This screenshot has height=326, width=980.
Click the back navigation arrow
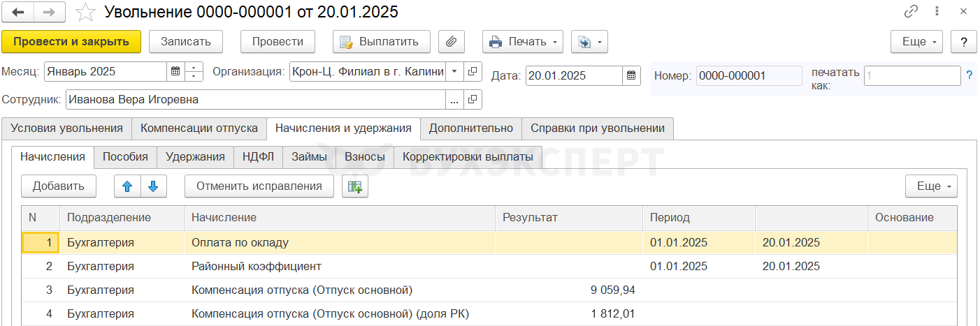point(19,12)
